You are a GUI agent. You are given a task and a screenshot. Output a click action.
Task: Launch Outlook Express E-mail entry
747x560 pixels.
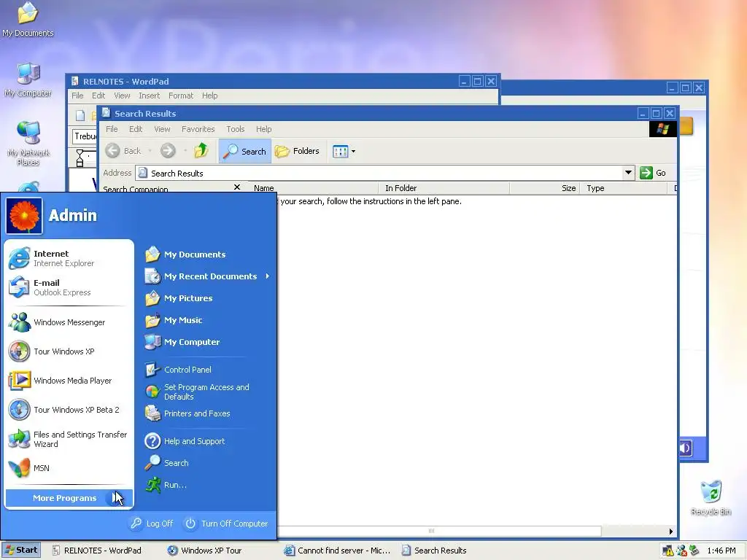(x=69, y=287)
